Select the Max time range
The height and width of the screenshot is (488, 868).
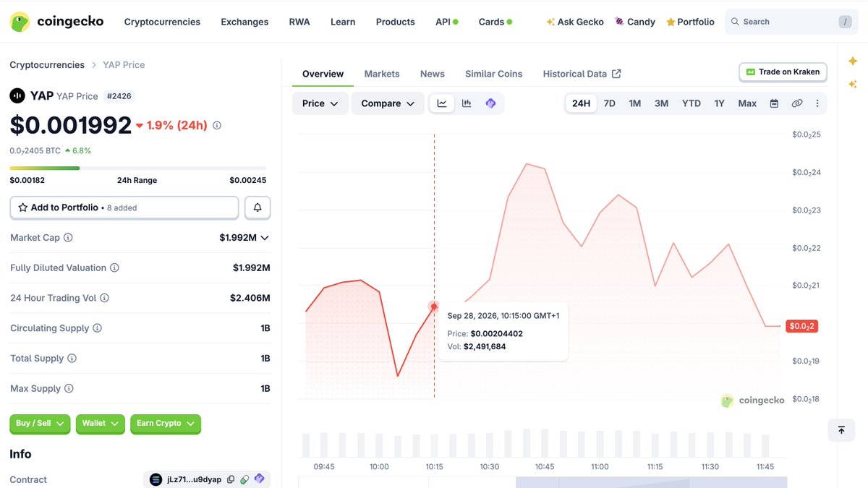tap(747, 103)
